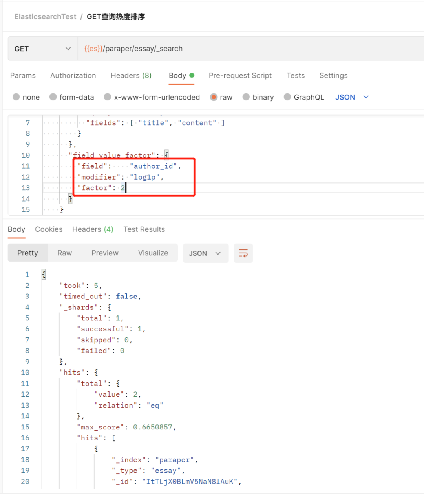Open the Params tab
This screenshot has width=424, height=504.
[x=23, y=75]
